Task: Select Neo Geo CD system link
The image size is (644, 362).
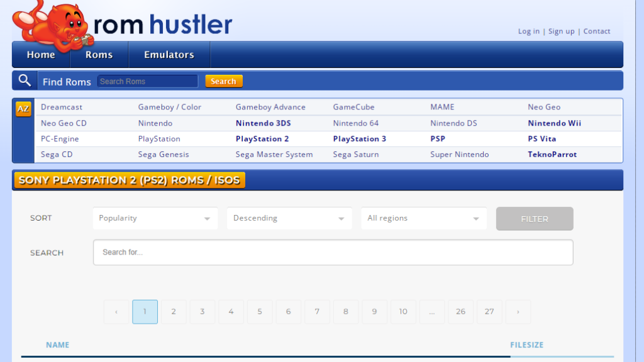Action: (x=64, y=123)
